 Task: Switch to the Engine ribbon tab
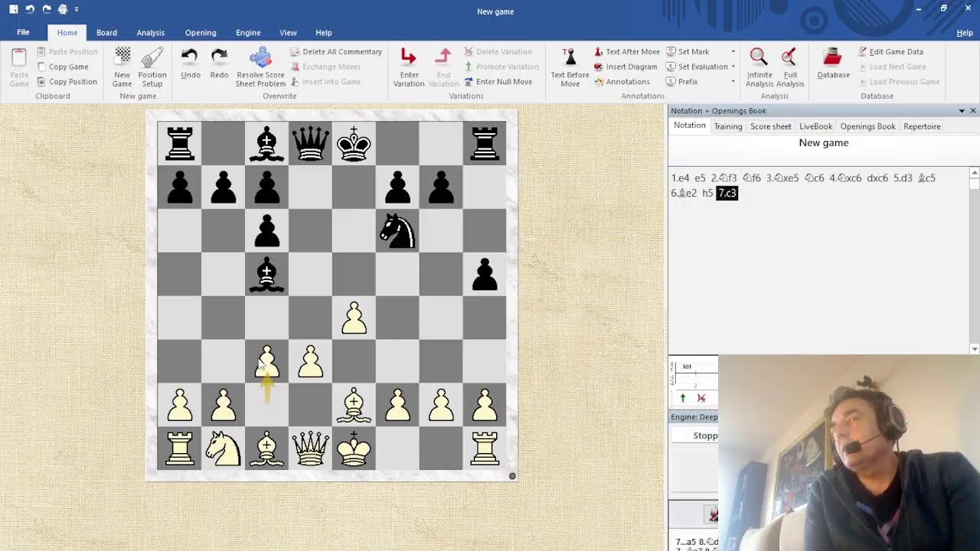[x=248, y=33]
